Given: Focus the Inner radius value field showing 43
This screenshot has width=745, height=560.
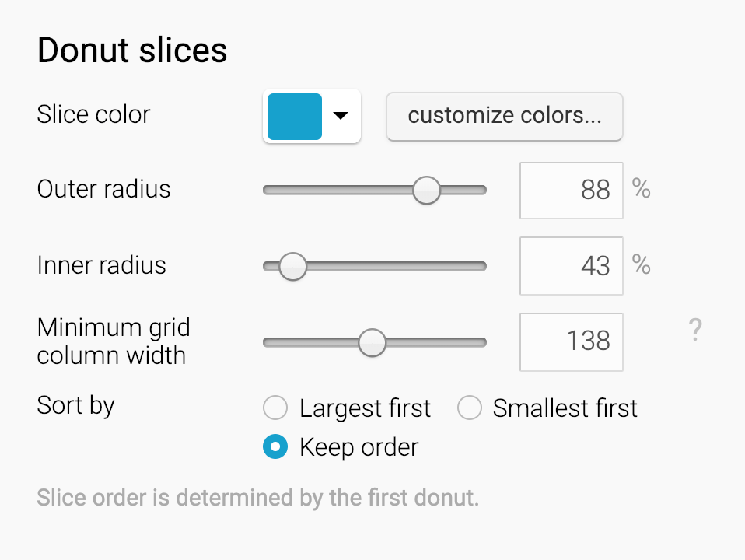Looking at the screenshot, I should pyautogui.click(x=571, y=266).
